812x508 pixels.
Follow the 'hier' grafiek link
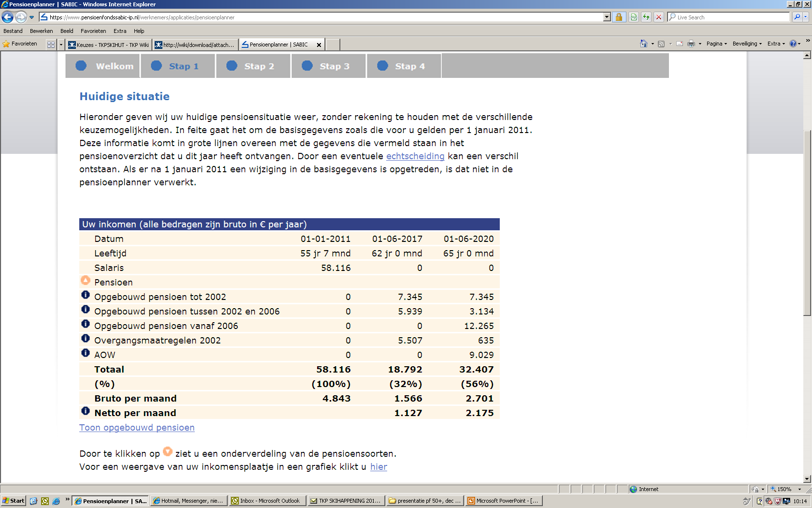pyautogui.click(x=379, y=467)
